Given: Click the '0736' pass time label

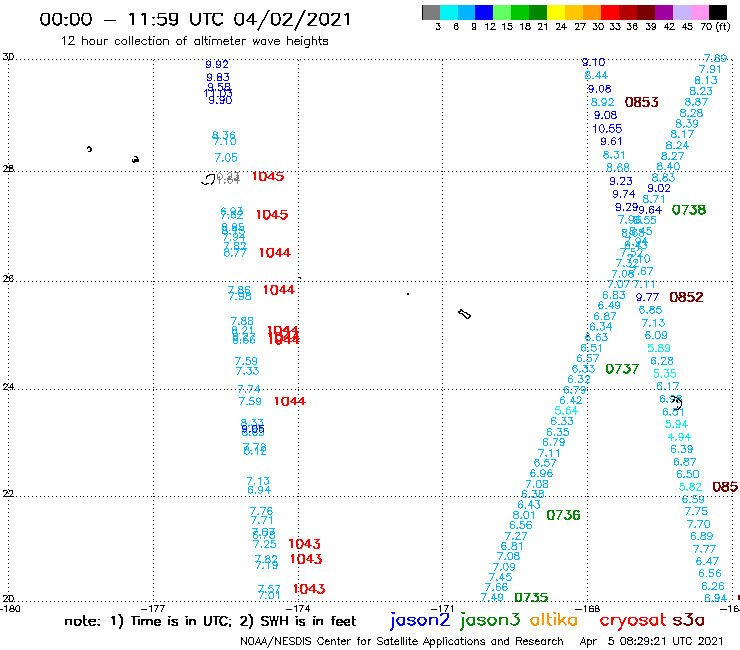Looking at the screenshot, I should click(563, 515).
